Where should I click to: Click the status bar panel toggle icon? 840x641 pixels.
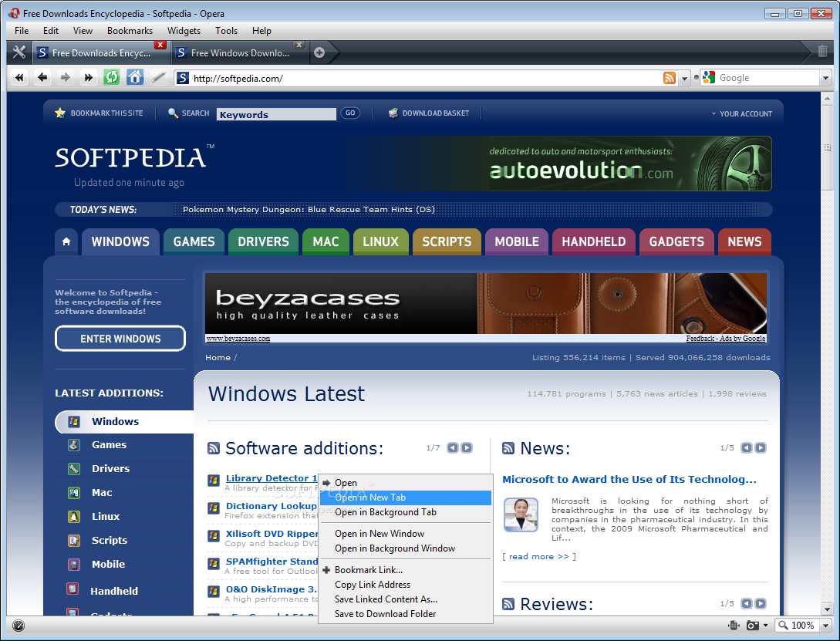(x=19, y=626)
